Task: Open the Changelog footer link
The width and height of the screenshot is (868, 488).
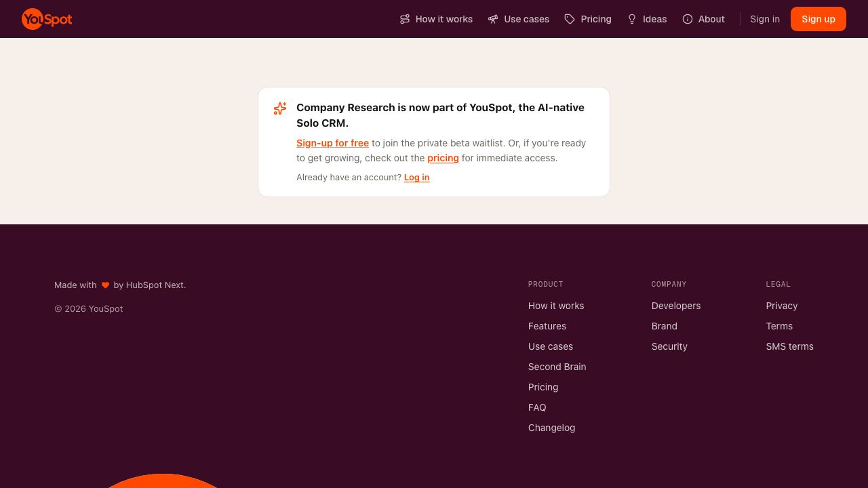Action: [551, 428]
